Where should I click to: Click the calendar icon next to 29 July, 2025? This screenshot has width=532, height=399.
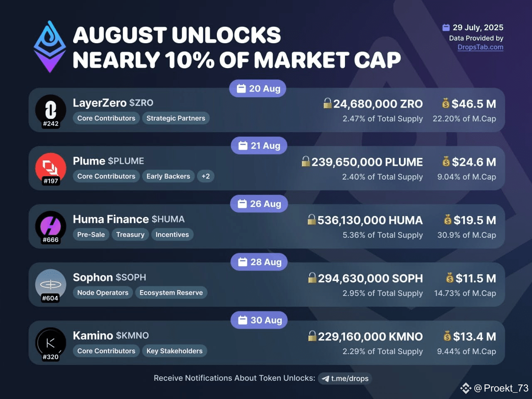click(446, 27)
